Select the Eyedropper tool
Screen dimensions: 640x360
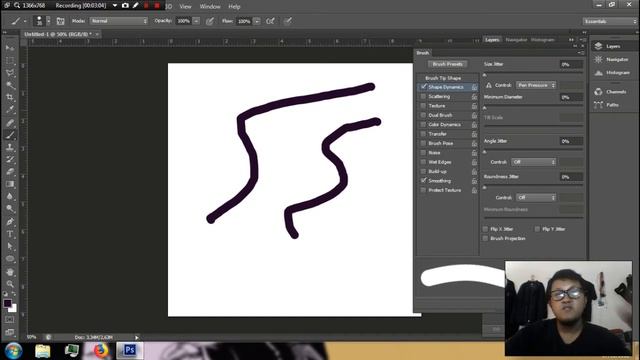click(x=10, y=109)
